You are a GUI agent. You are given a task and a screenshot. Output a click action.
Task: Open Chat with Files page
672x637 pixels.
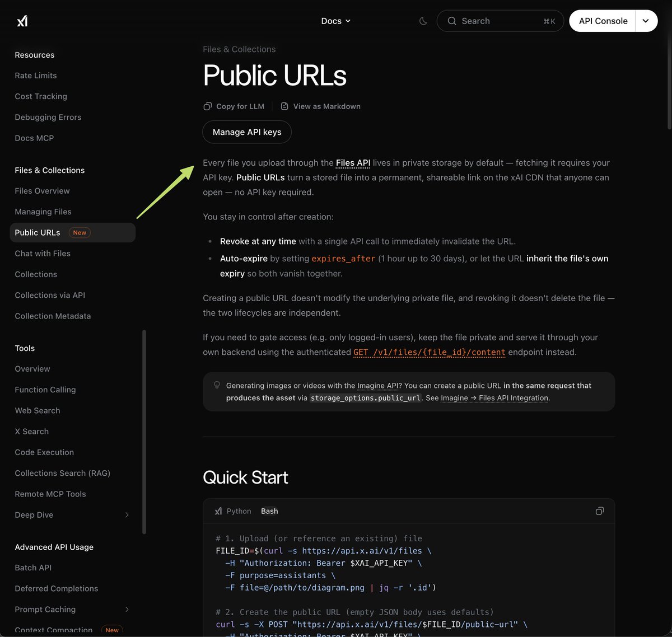(43, 254)
